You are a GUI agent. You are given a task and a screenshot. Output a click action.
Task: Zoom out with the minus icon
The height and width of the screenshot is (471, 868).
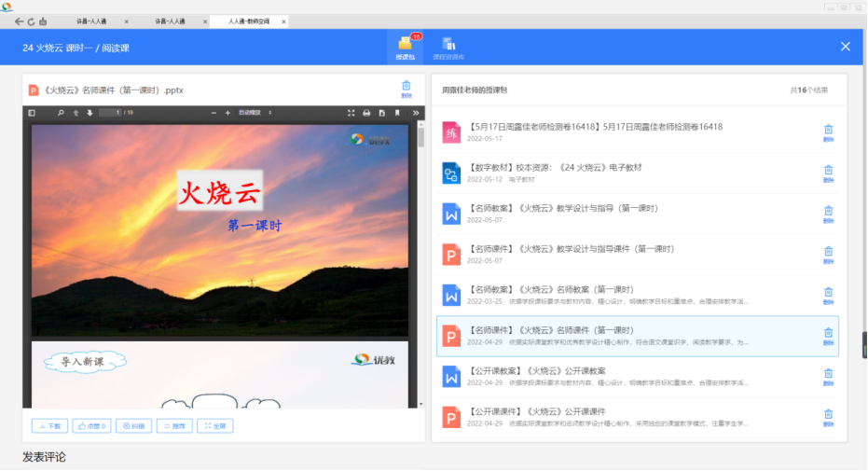point(214,113)
